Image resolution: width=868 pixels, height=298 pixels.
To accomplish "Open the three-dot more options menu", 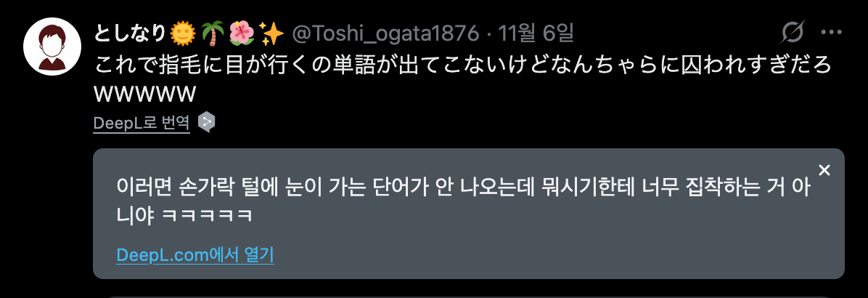I will [831, 33].
